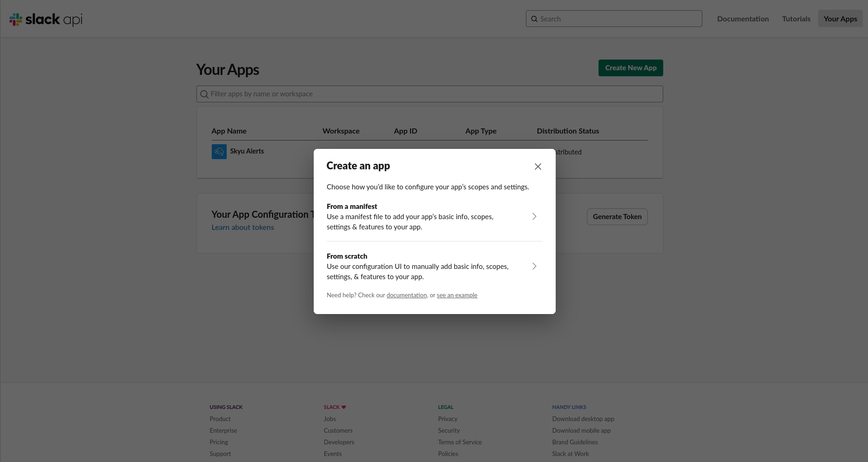Open the Customers footer link

coord(338,430)
